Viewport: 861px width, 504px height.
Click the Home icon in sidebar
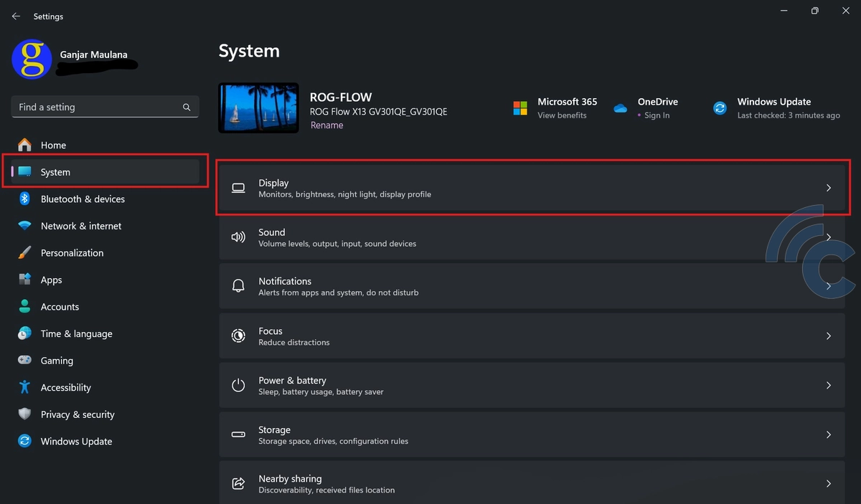tap(25, 145)
